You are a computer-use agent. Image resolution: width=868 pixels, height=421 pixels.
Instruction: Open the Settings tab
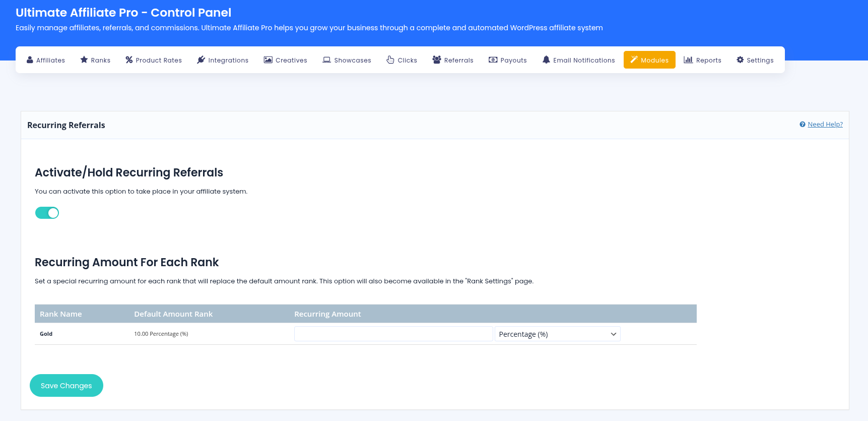coord(755,60)
